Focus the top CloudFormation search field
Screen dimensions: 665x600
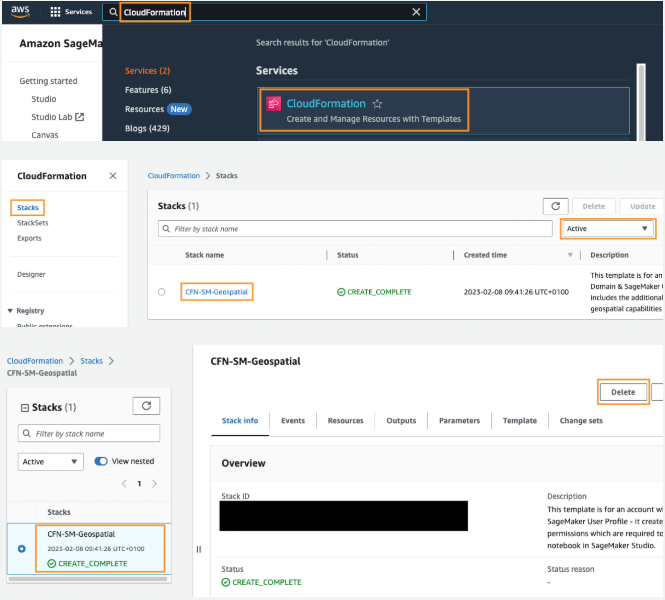264,12
